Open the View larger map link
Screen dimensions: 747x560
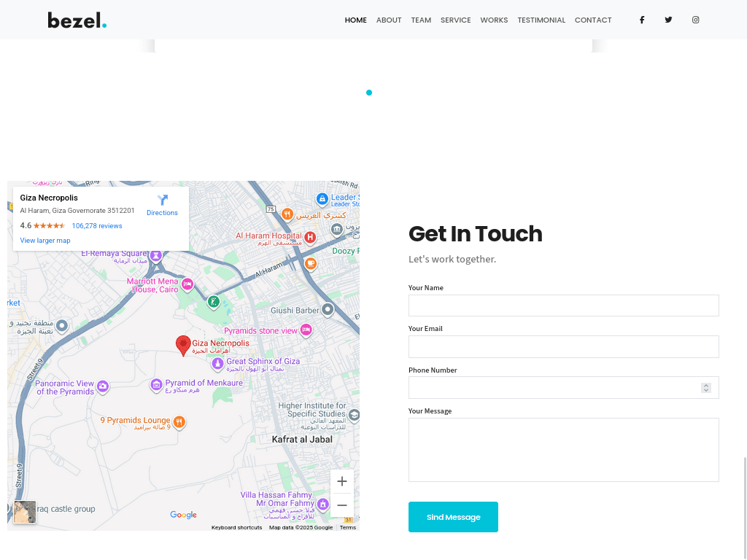coord(45,241)
